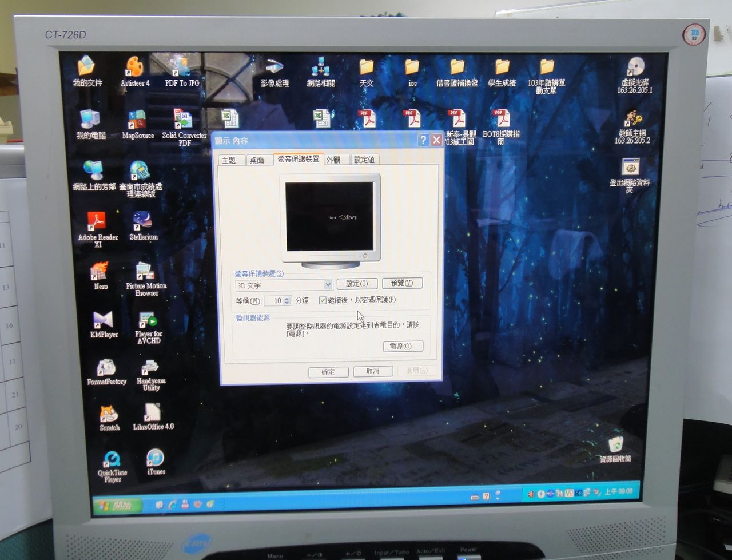This screenshot has height=560, width=732.
Task: Click the 等候 minutes input field
Action: click(x=274, y=301)
